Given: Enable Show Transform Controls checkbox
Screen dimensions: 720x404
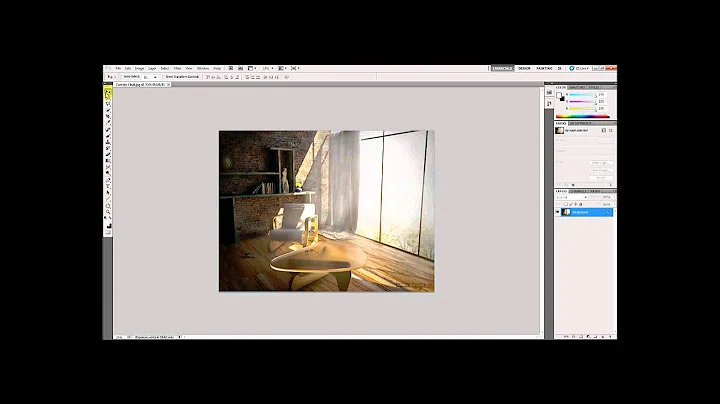Looking at the screenshot, I should [164, 77].
